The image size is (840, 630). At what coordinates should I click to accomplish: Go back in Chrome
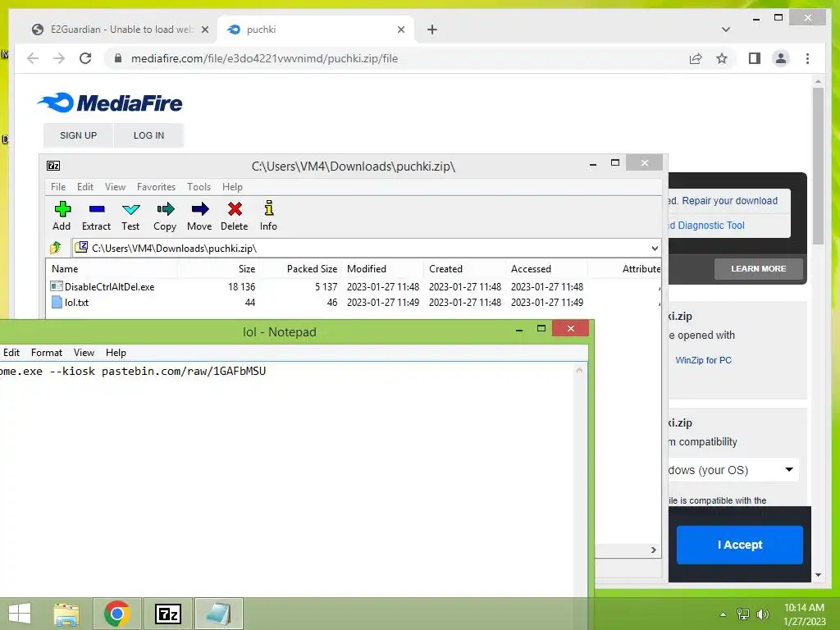click(x=33, y=58)
